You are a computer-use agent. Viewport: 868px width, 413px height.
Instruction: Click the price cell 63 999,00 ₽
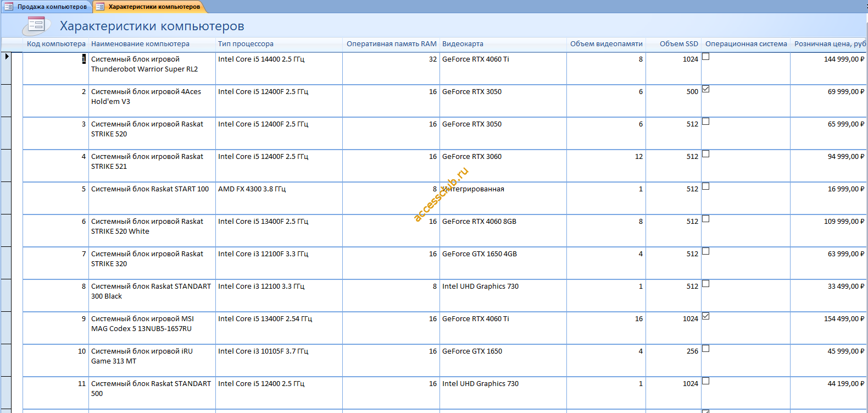(828, 263)
